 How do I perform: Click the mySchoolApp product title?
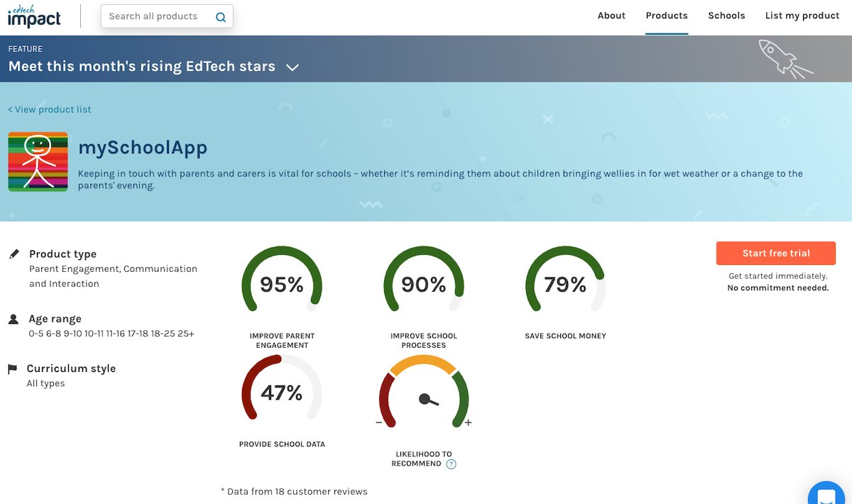coord(143,148)
